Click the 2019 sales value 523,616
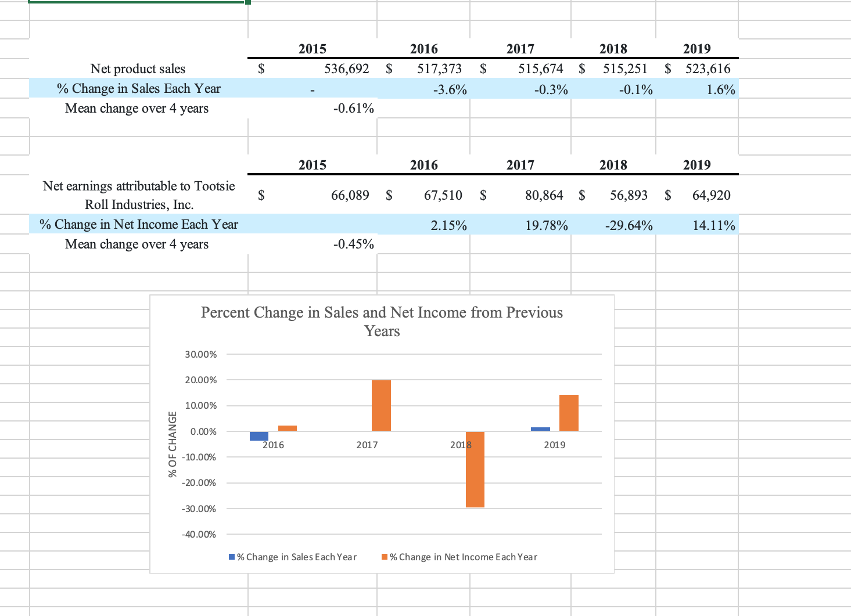This screenshot has width=851, height=616. click(708, 69)
